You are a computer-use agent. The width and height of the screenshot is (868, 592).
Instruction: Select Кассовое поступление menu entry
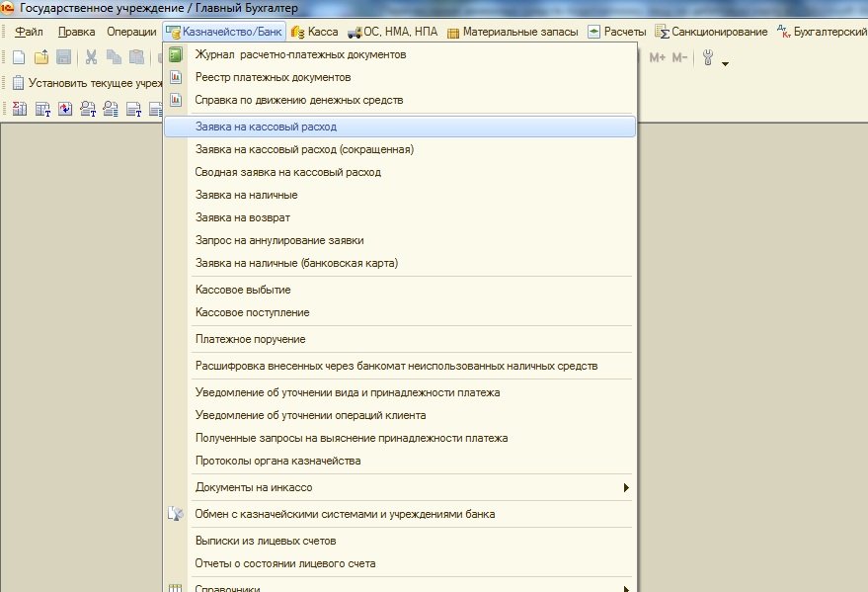tap(252, 312)
